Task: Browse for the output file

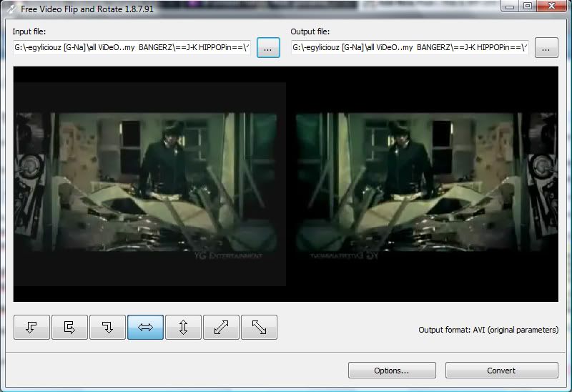Action: 546,47
